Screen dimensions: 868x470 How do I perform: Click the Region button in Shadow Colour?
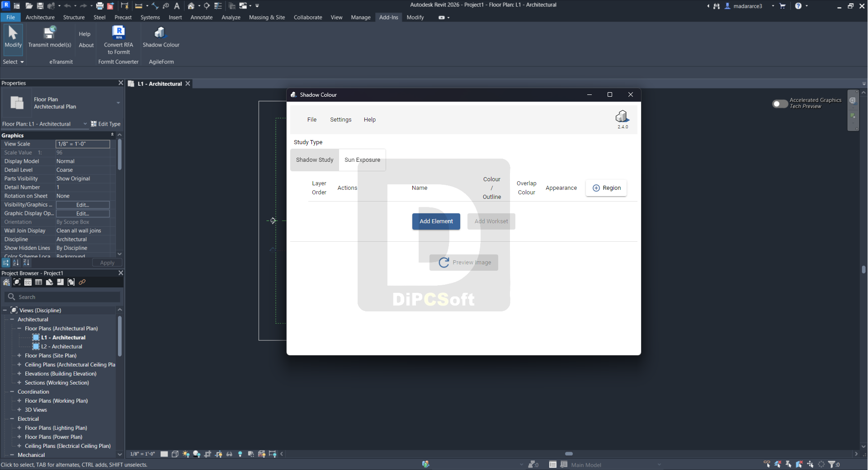606,188
